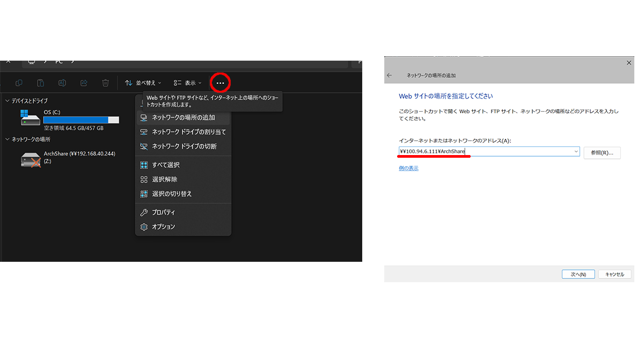The image size is (644, 338).
Task: Click the copy icon in toolbar
Action: [x=19, y=83]
